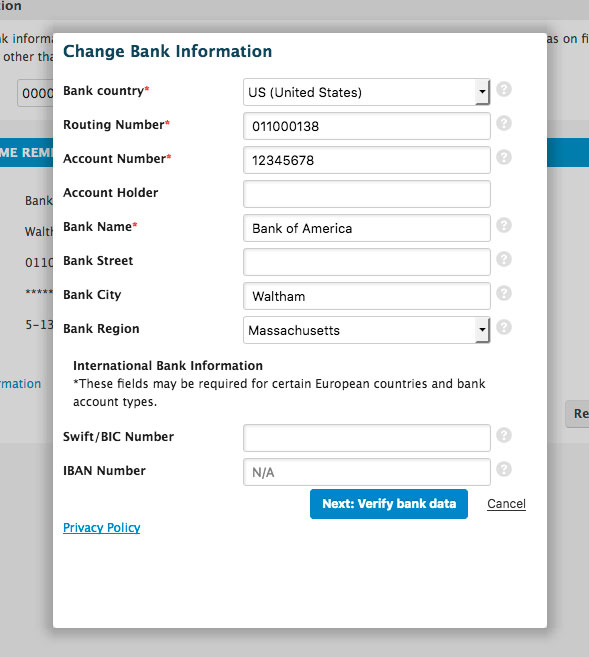
Task: Click help icon next to Bank Name
Action: 504,225
